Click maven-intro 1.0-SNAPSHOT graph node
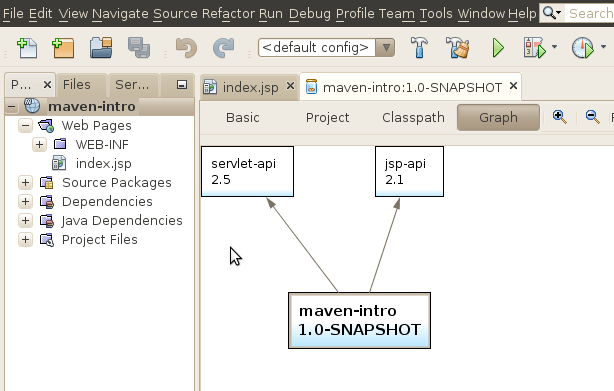This screenshot has width=614, height=391. click(x=359, y=320)
